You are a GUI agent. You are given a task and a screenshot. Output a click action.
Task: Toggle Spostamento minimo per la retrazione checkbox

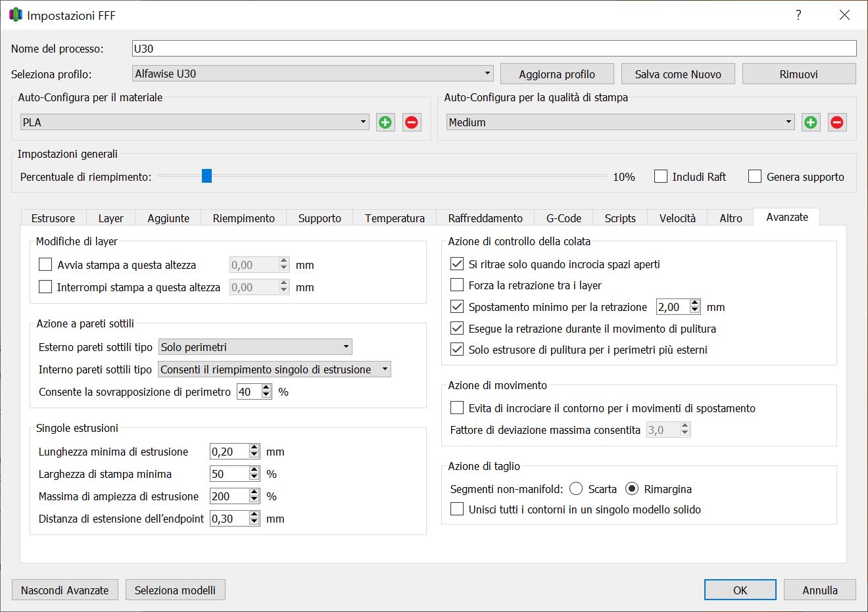click(x=457, y=306)
